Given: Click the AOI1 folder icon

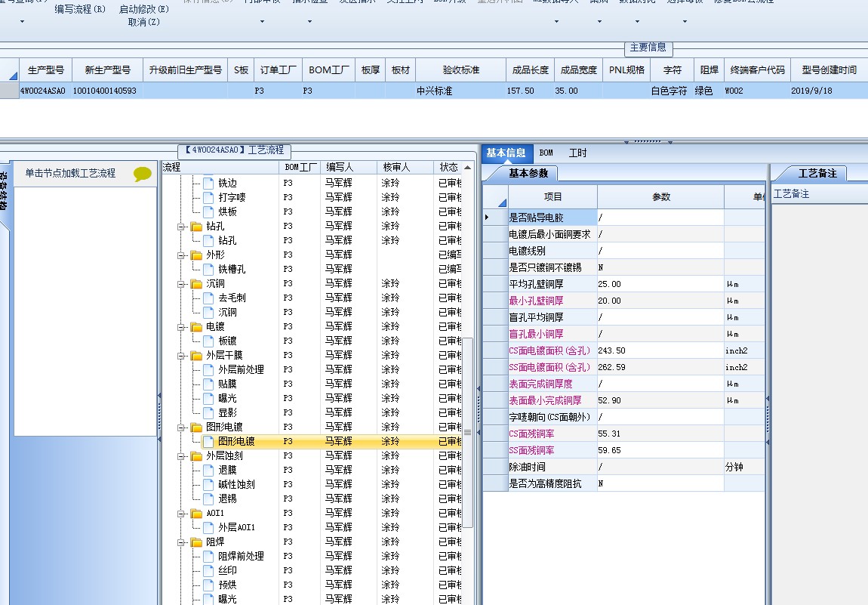Looking at the screenshot, I should tap(196, 514).
